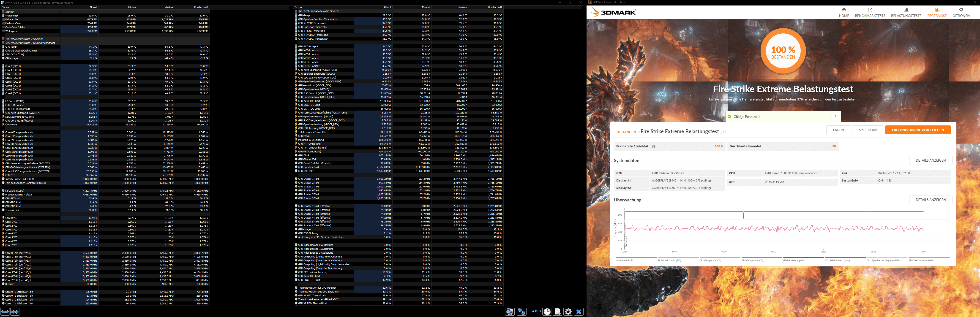Click the left-right expand arrows icon in HWiNFO
This screenshot has width=980, height=317.
5,312
